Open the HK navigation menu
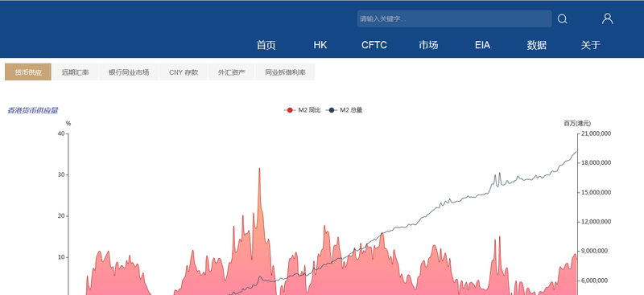 (320, 45)
